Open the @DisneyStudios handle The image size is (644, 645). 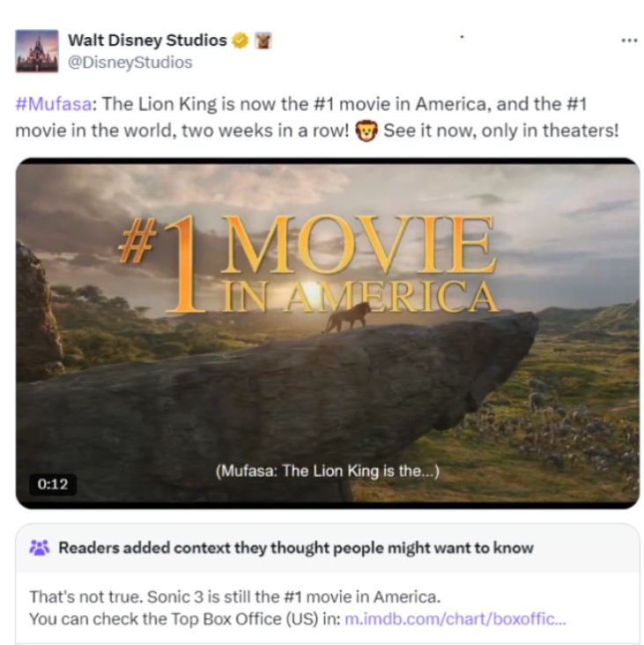click(130, 63)
